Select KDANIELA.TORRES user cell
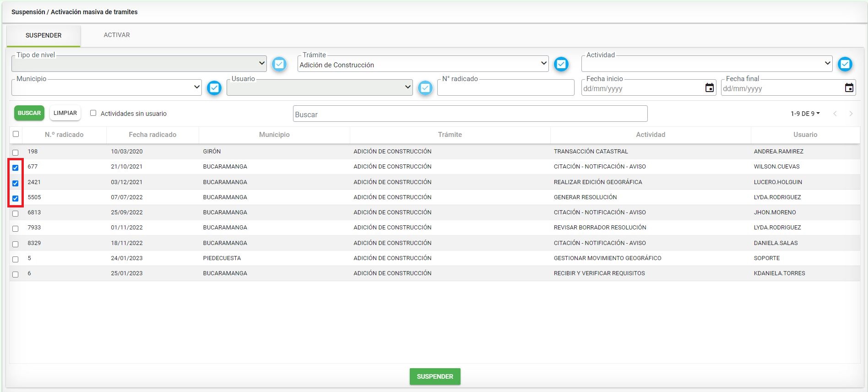This screenshot has width=868, height=392. pyautogui.click(x=780, y=273)
